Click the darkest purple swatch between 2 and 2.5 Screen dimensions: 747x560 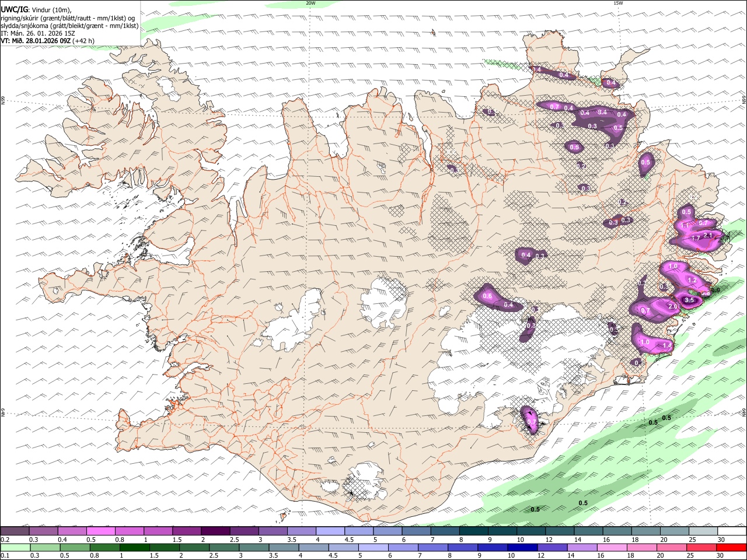coord(215,531)
